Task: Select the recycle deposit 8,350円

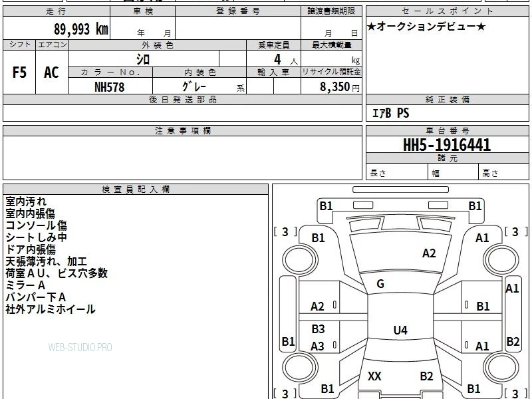Action: pyautogui.click(x=340, y=87)
